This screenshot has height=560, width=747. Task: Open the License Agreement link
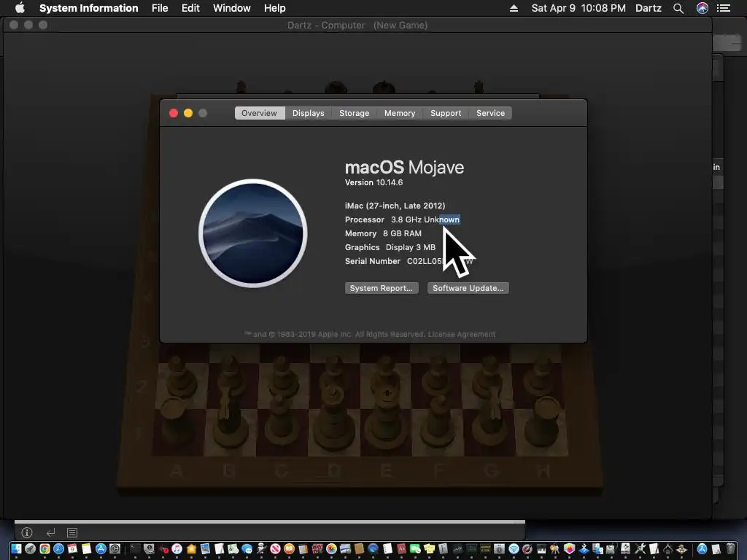click(461, 334)
